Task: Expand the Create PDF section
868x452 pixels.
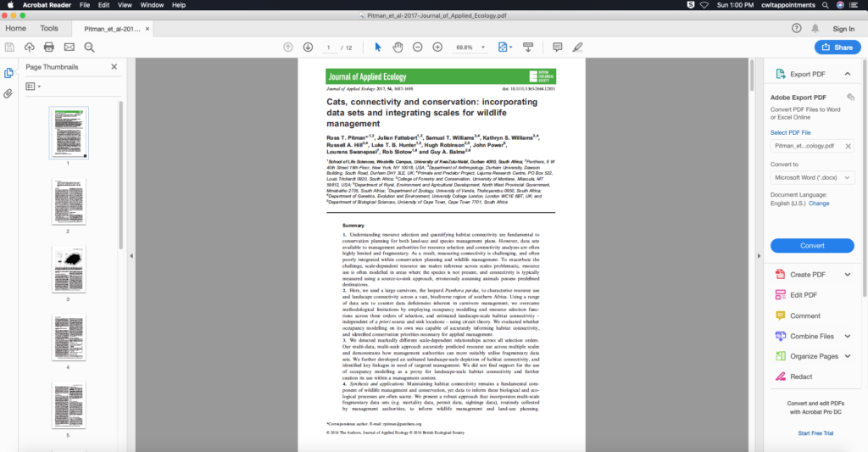Action: (847, 275)
